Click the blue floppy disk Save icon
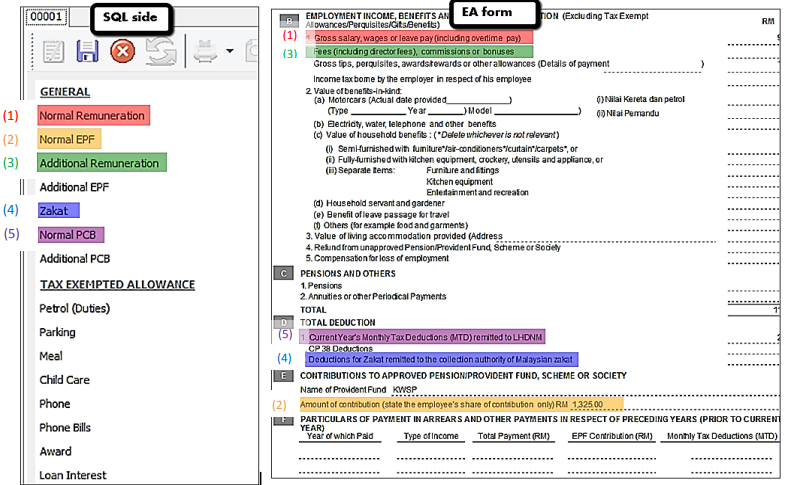This screenshot has height=485, width=790. 87,52
